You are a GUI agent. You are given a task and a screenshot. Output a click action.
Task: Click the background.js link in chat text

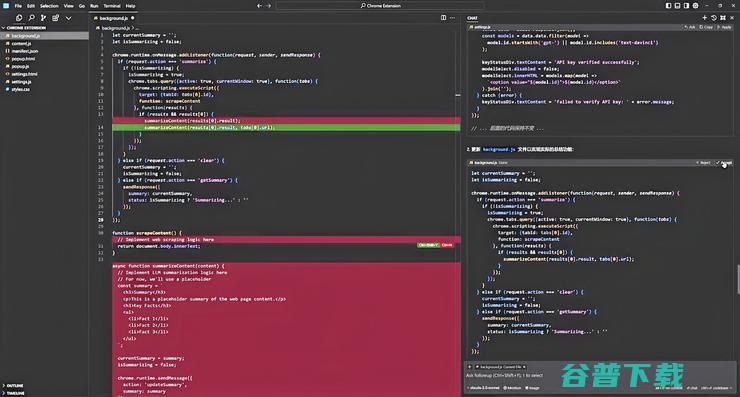pos(499,149)
